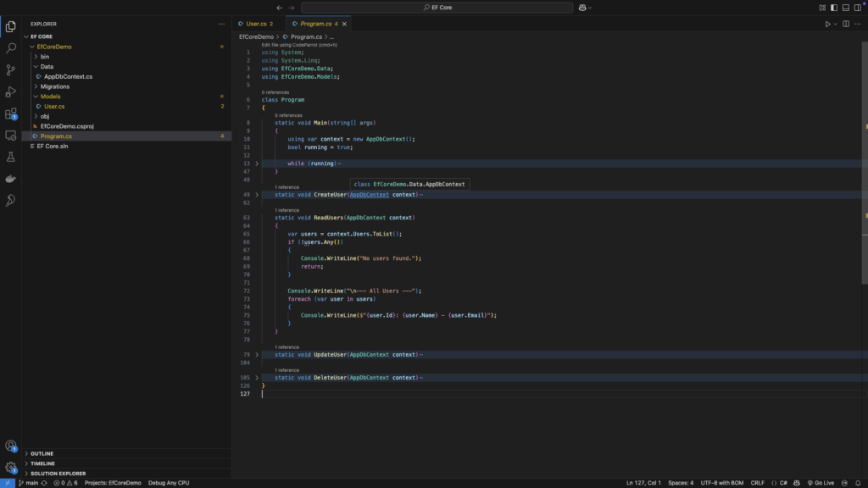Open the Manage gear icon
The height and width of the screenshot is (488, 868).
10,468
